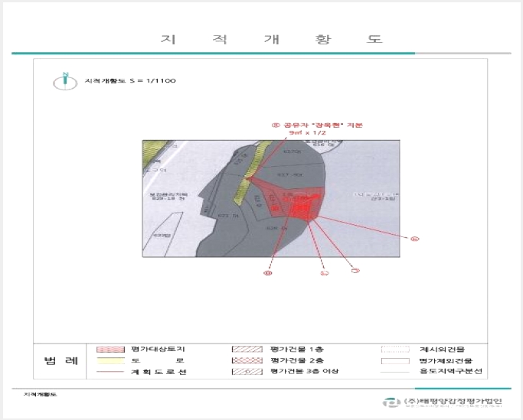
Task: Click the 태평양감정평가법인 logo icon
Action: (x=391, y=402)
